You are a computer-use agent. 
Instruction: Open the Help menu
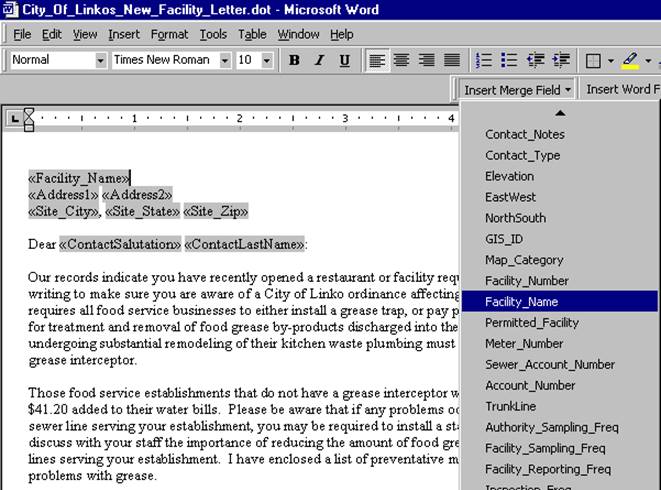(x=341, y=34)
